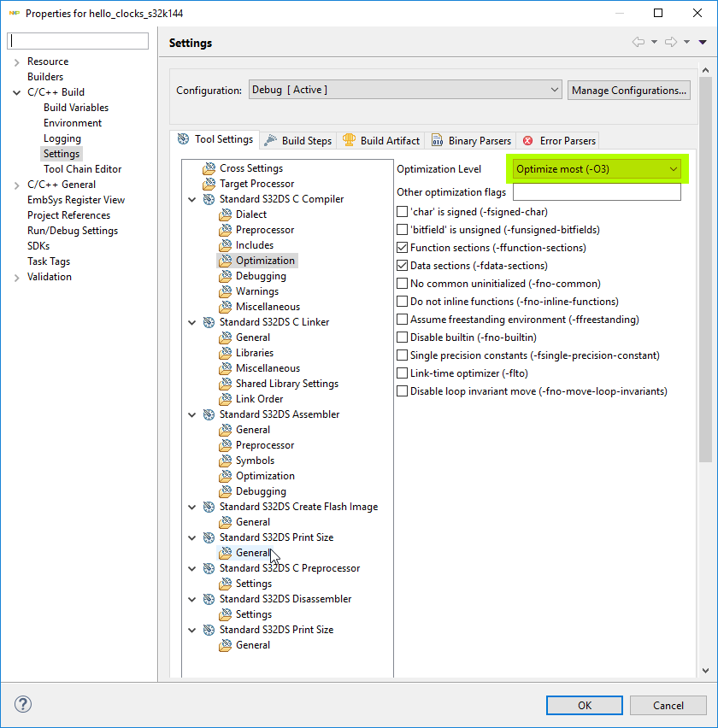Click the Target Processor folder icon

209,184
